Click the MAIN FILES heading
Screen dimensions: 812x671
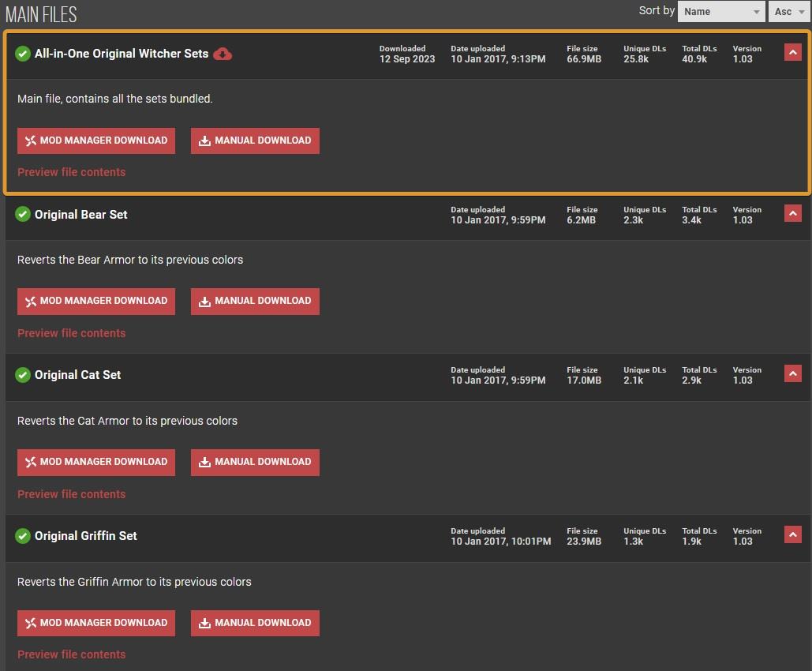pyautogui.click(x=41, y=14)
